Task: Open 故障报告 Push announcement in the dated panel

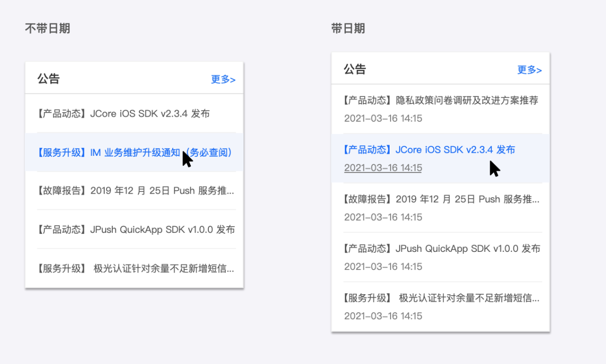Action: (x=441, y=199)
